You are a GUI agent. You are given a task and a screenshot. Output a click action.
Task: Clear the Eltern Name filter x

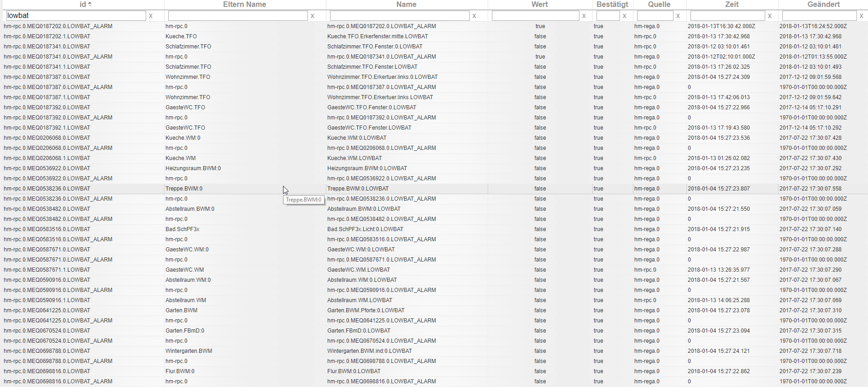click(313, 16)
